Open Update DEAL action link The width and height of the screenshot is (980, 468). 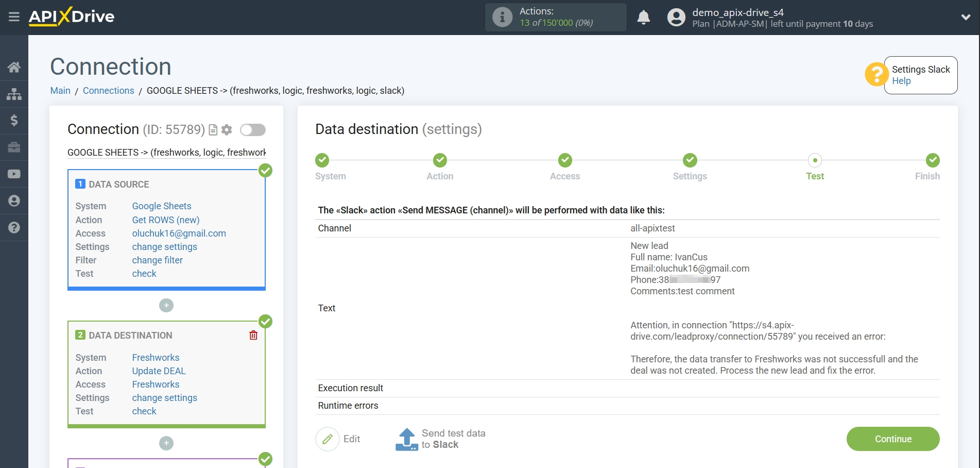[159, 371]
